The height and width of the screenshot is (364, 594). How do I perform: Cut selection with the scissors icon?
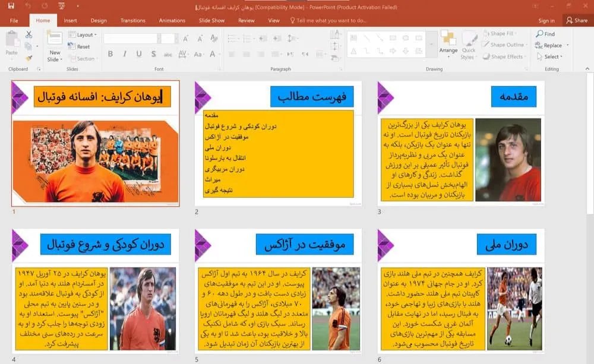(x=29, y=34)
